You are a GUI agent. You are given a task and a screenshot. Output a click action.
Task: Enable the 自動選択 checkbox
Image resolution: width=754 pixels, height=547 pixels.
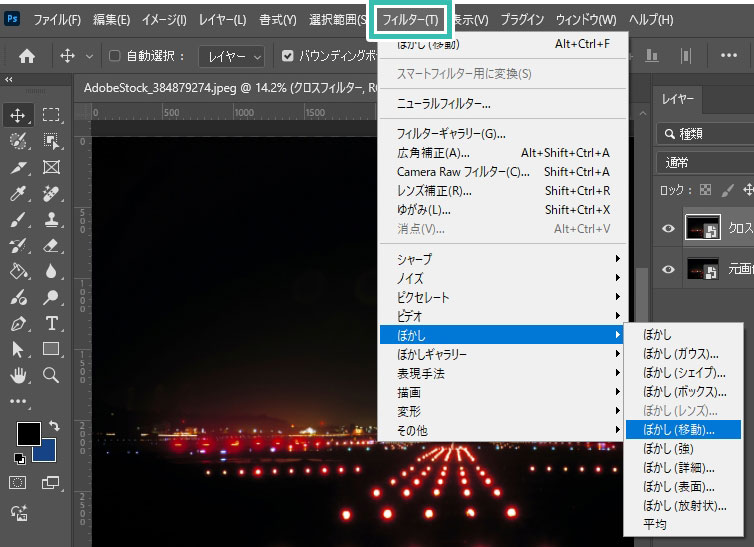[x=114, y=57]
